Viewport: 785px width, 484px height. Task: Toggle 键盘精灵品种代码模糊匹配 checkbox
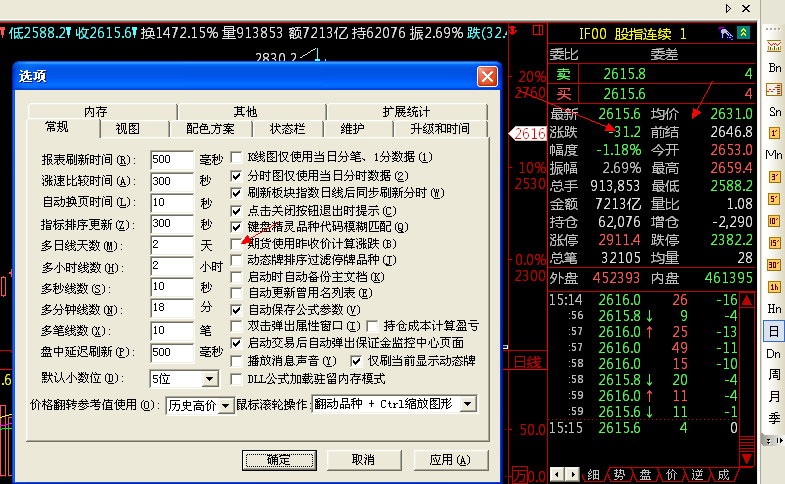pos(236,227)
